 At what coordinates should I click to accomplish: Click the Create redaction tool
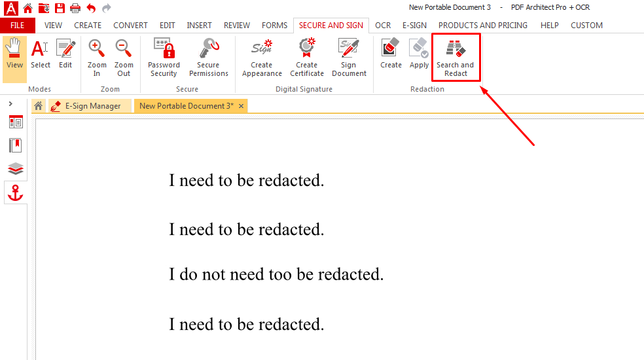[391, 54]
